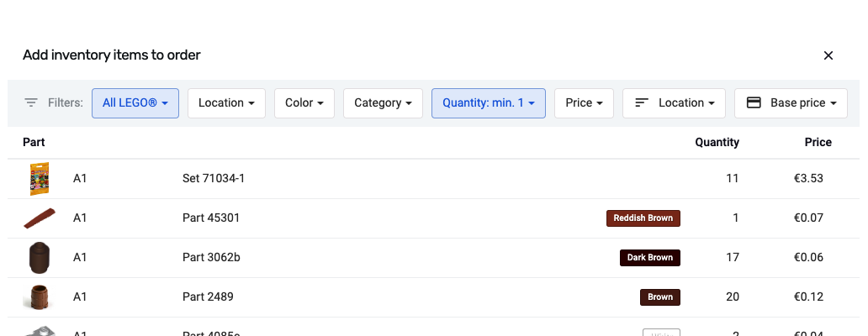
Task: Open the All LEGO® filter dropdown
Action: click(x=135, y=102)
